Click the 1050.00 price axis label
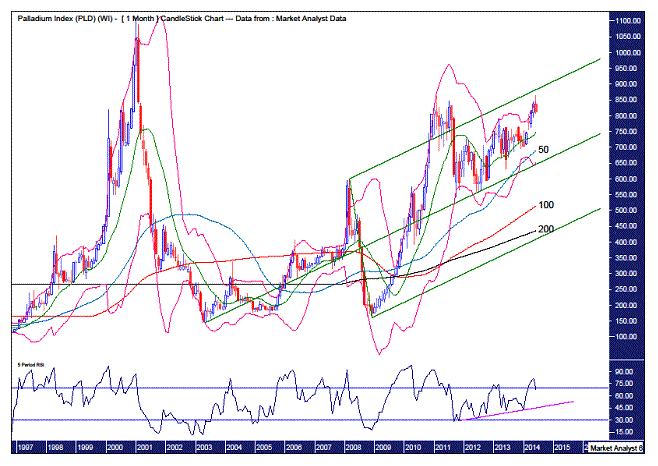658x466 pixels. click(628, 37)
